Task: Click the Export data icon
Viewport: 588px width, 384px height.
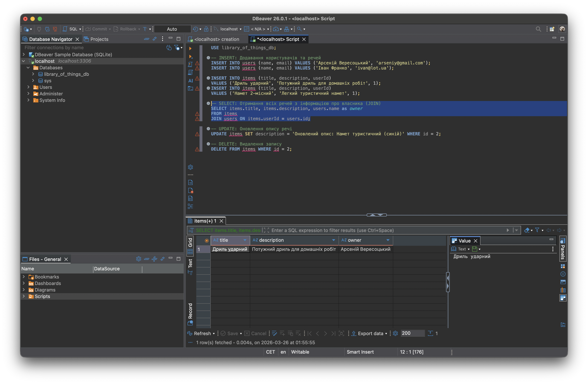Action: point(354,333)
